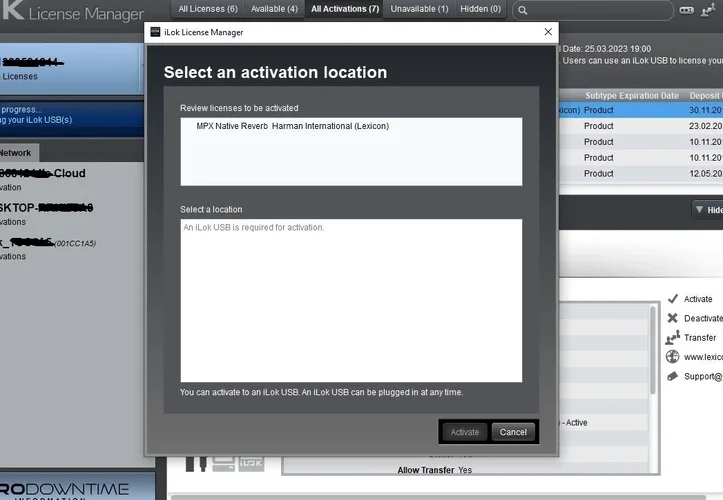Select the highlighted row dated 30.11
This screenshot has width=723, height=500.
pos(641,110)
